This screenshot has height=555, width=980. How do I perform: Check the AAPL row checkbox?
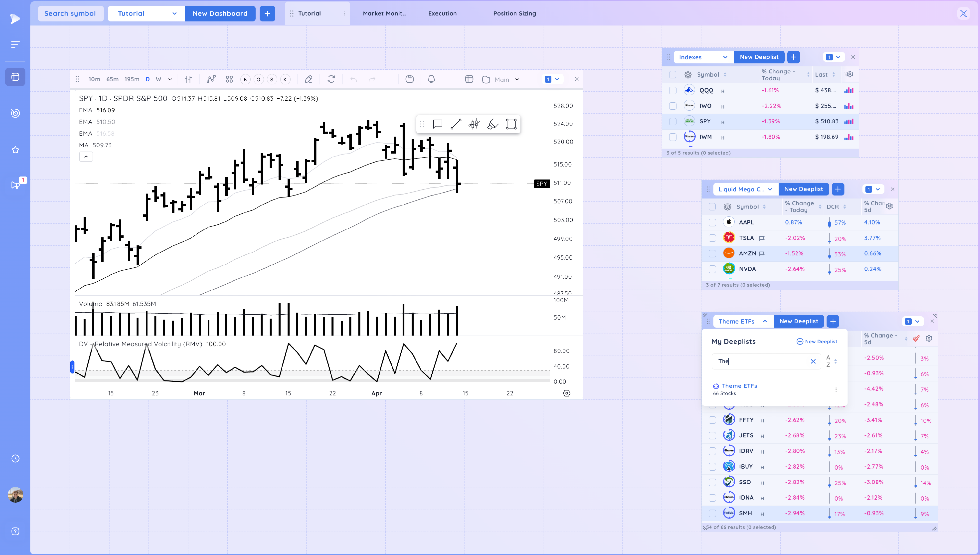click(712, 223)
